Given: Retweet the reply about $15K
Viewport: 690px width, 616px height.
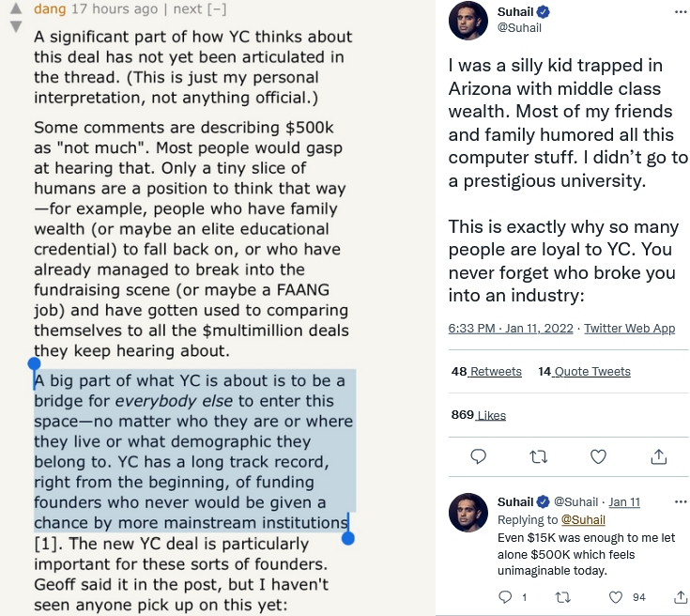Looking at the screenshot, I should (x=563, y=596).
